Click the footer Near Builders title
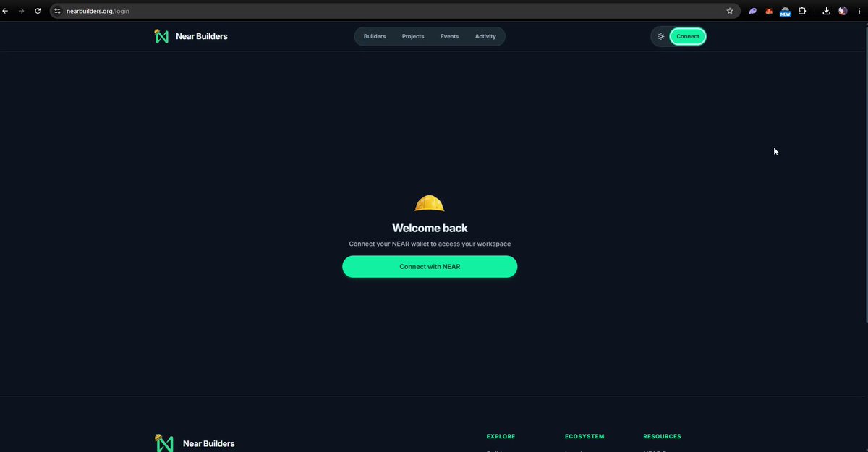This screenshot has width=868, height=452. pyautogui.click(x=209, y=443)
